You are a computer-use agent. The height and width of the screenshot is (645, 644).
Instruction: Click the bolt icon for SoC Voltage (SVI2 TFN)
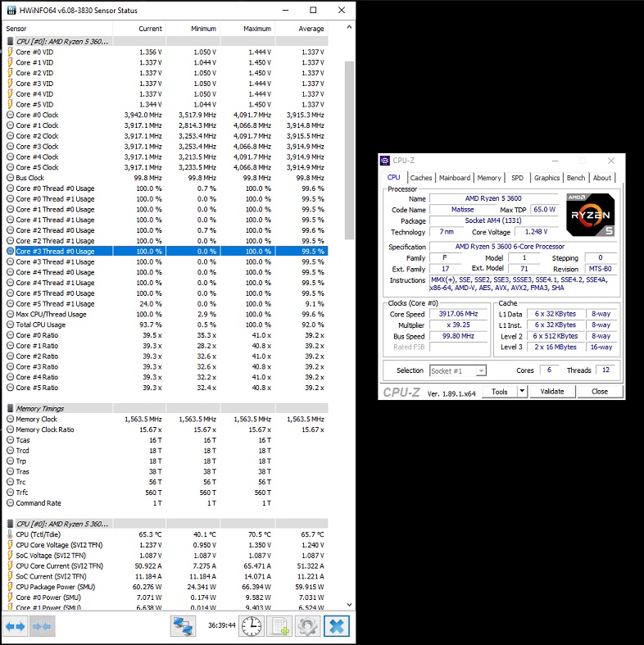11,556
